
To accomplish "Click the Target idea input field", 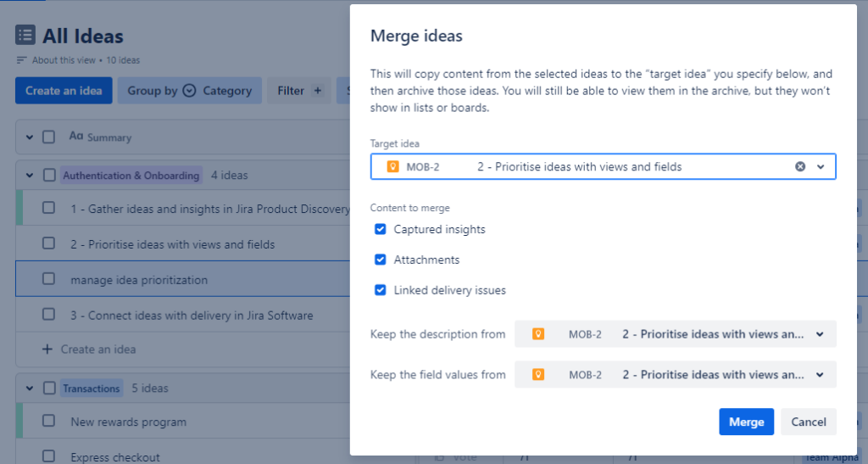I will [x=603, y=166].
